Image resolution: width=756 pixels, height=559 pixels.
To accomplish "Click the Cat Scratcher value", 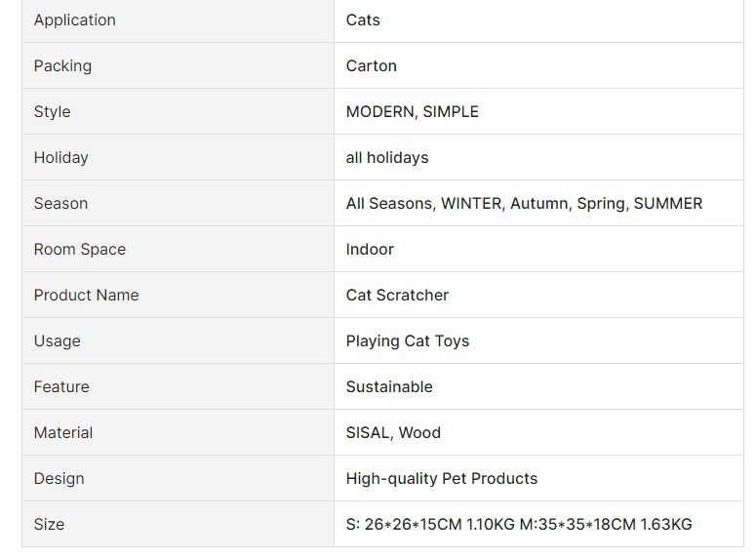I will point(397,296).
